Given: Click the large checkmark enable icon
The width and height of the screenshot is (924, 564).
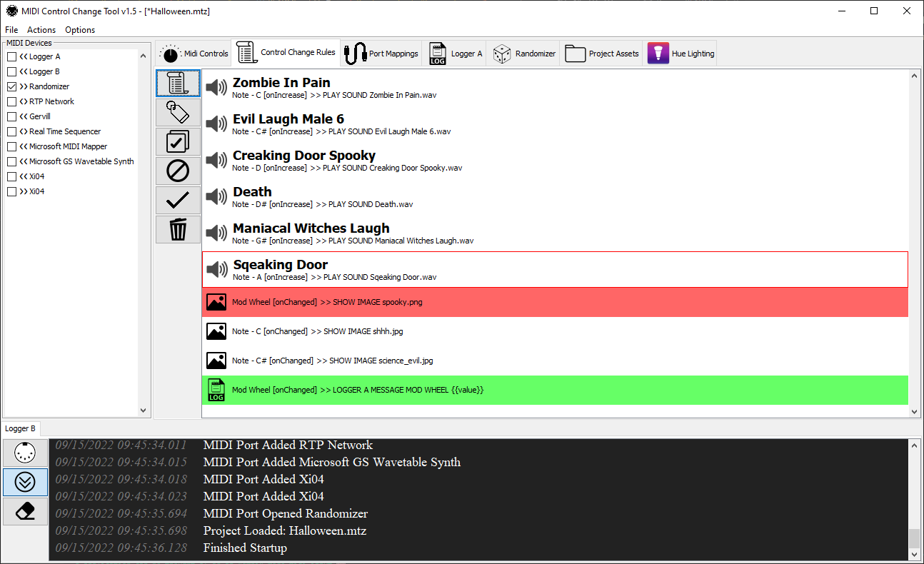Looking at the screenshot, I should pos(178,200).
